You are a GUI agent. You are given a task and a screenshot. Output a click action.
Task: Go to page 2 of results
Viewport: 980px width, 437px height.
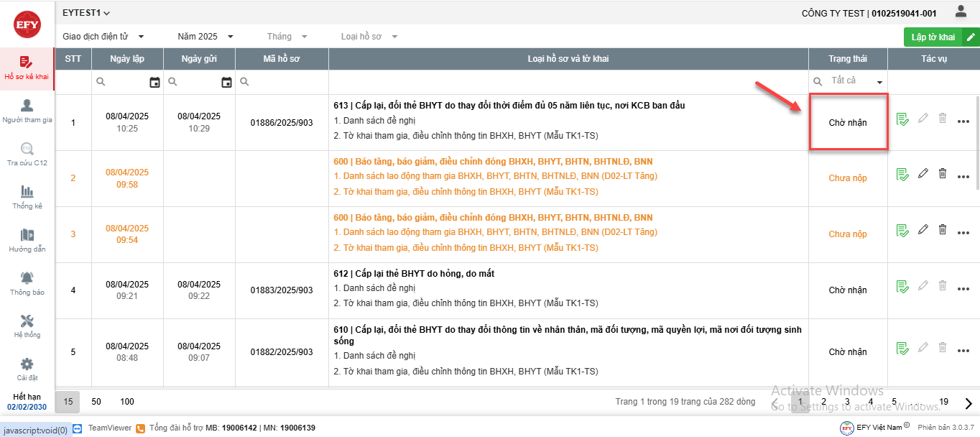[x=823, y=402]
